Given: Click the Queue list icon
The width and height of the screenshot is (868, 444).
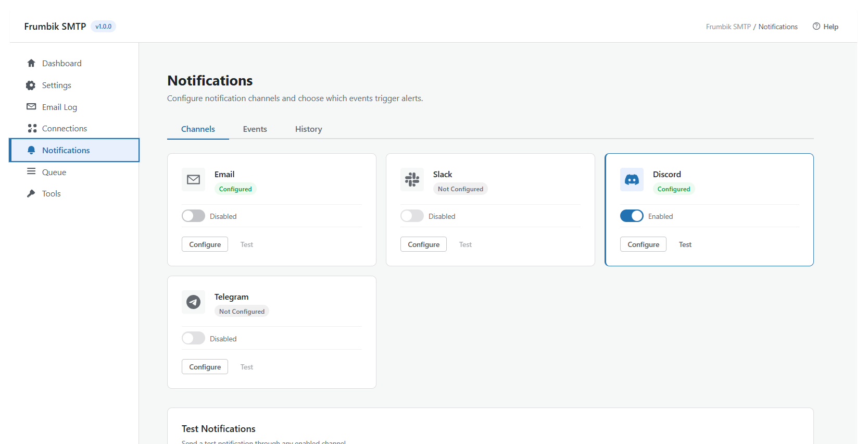Looking at the screenshot, I should (31, 171).
